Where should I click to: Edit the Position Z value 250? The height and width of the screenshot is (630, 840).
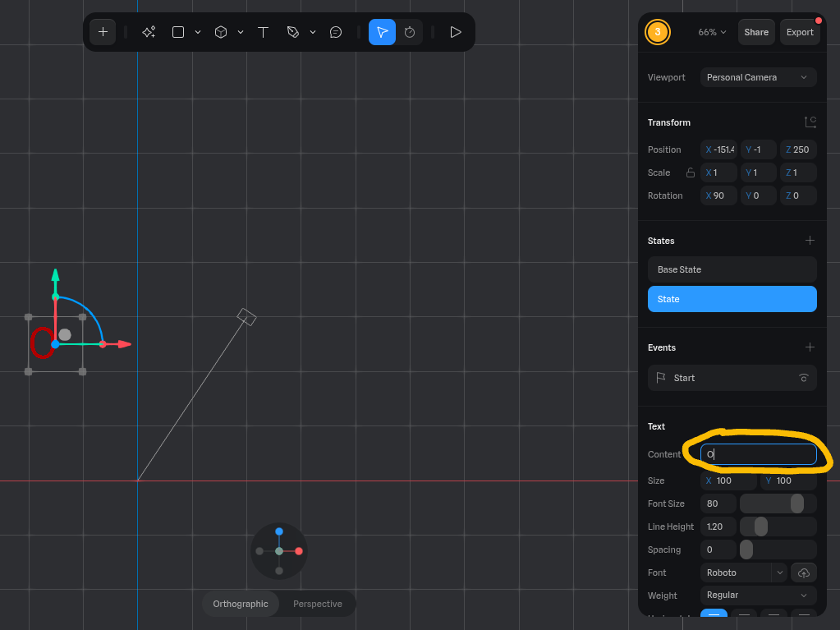(x=798, y=149)
